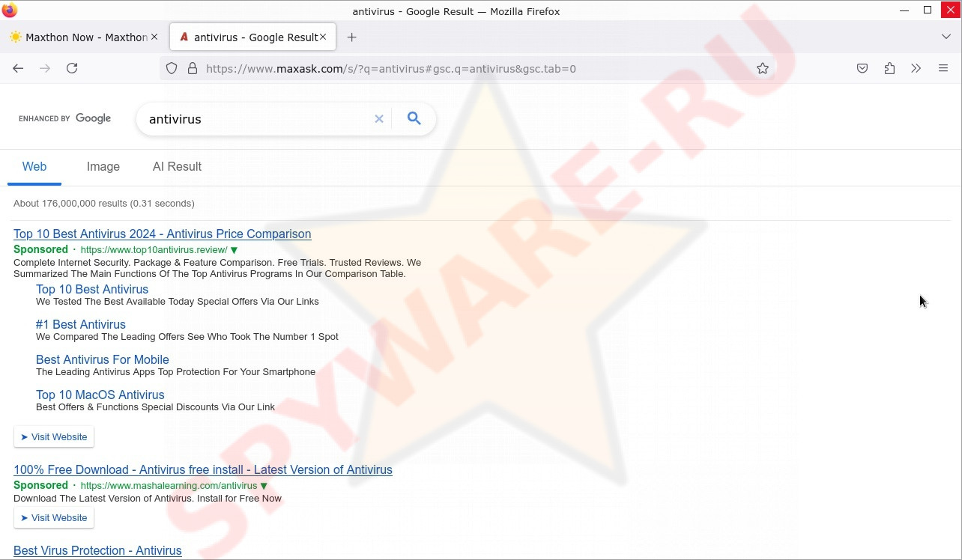View site security padlock info

pyautogui.click(x=193, y=69)
